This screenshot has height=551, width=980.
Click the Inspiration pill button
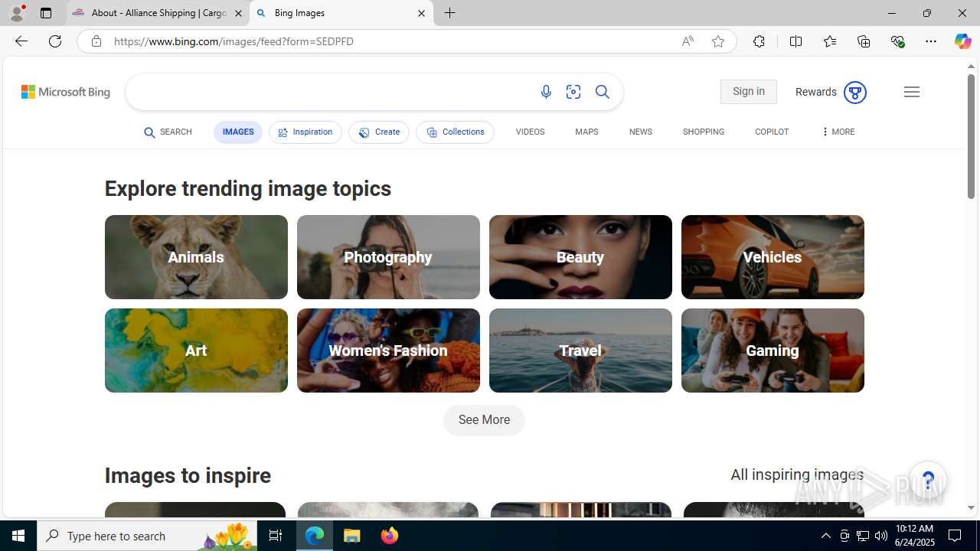click(x=305, y=132)
